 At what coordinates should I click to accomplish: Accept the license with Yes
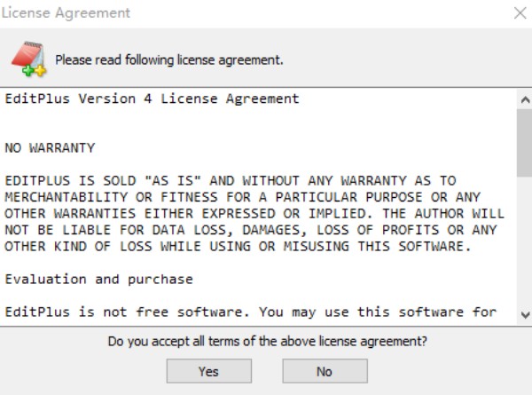[x=208, y=371]
